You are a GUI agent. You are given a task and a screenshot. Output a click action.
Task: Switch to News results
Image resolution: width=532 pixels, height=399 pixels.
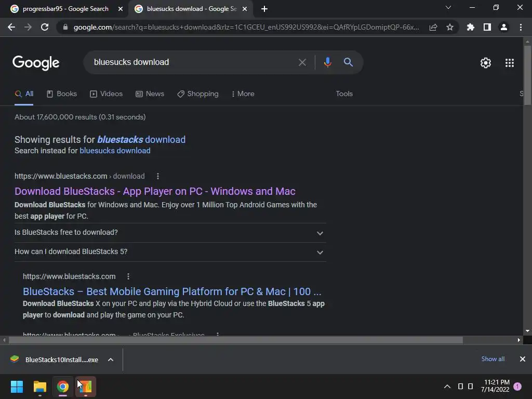pos(150,94)
